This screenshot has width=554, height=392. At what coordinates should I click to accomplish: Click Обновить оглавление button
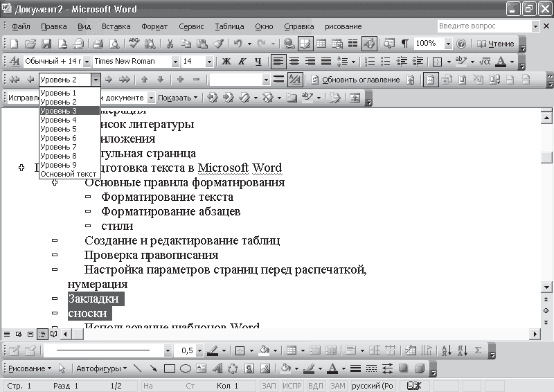pyautogui.click(x=354, y=80)
